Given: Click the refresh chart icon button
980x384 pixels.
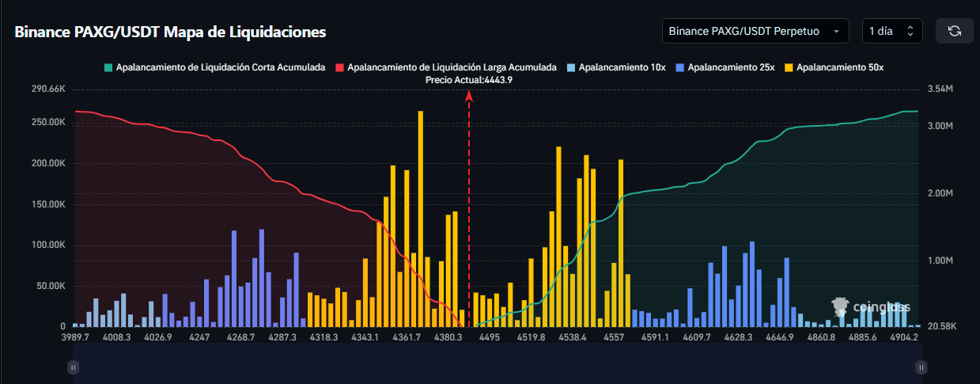Looking at the screenshot, I should point(955,31).
